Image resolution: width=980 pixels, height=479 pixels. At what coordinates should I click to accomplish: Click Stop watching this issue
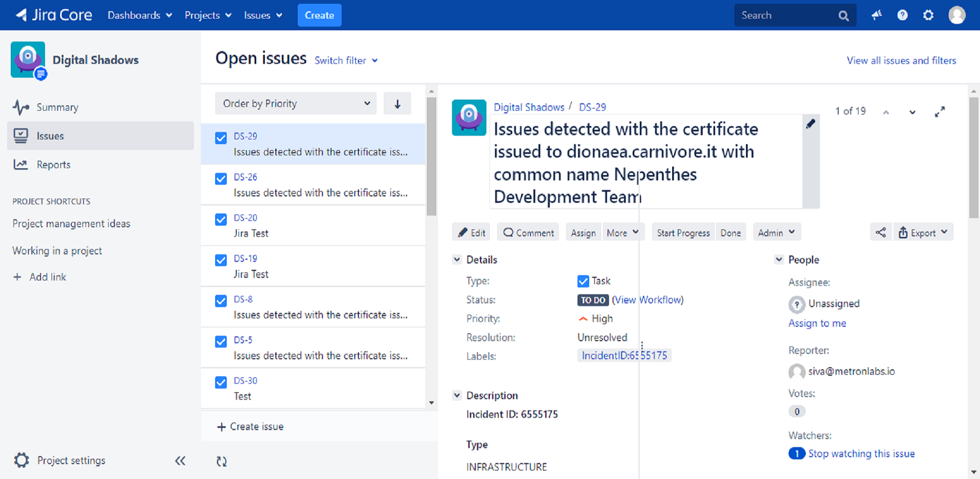coord(861,453)
